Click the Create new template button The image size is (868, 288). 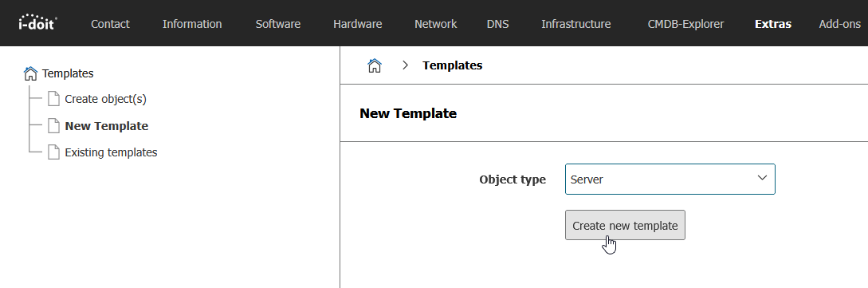[625, 225]
